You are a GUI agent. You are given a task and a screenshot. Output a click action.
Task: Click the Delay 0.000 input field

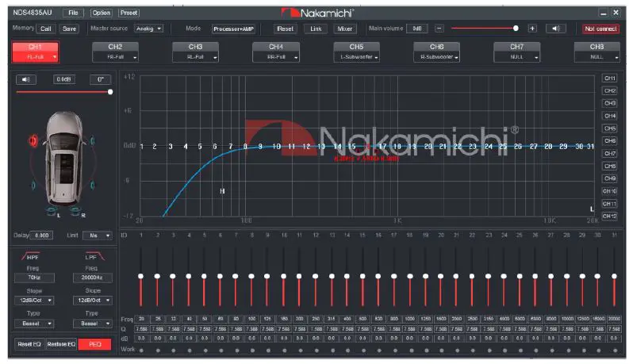click(42, 236)
